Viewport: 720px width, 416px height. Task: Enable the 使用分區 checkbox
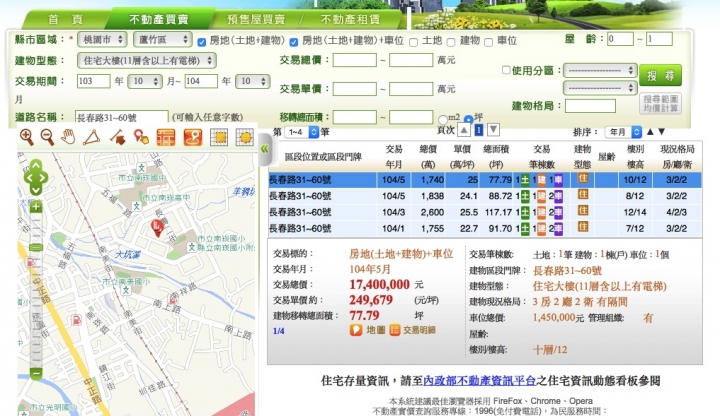tap(506, 70)
